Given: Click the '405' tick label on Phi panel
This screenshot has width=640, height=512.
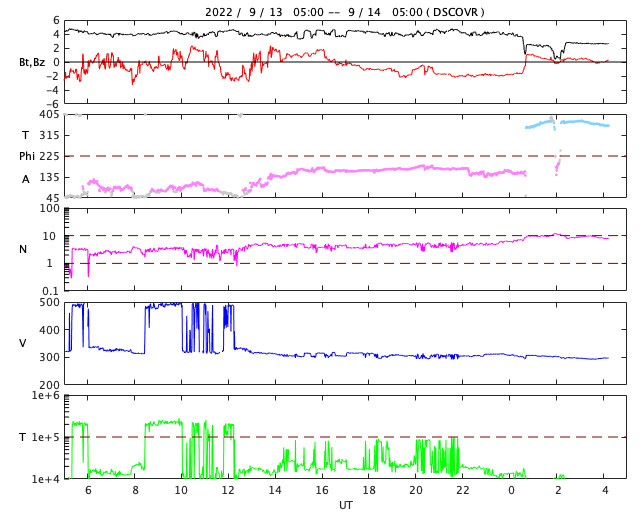Looking at the screenshot, I should (49, 114).
